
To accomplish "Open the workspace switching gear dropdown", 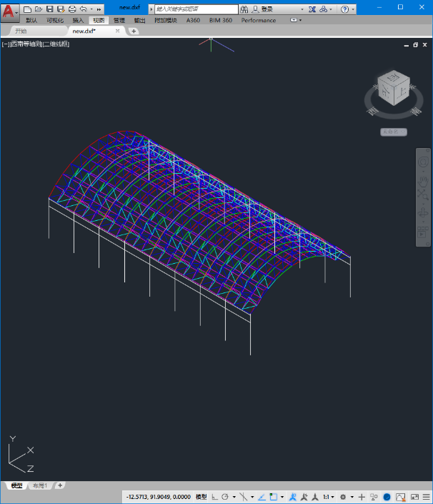I will (345, 497).
